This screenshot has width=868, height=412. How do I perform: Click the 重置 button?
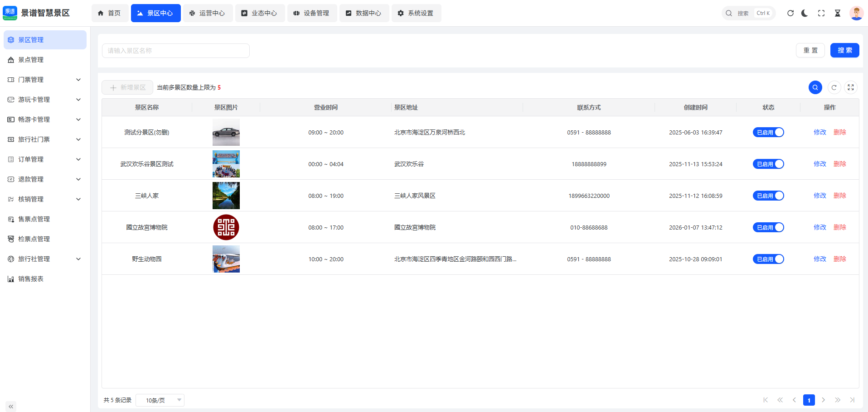[810, 50]
